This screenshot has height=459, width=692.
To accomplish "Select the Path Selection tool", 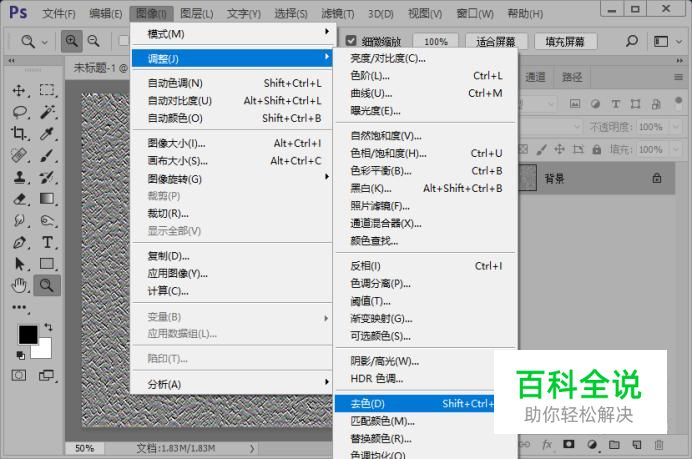I will [x=19, y=263].
